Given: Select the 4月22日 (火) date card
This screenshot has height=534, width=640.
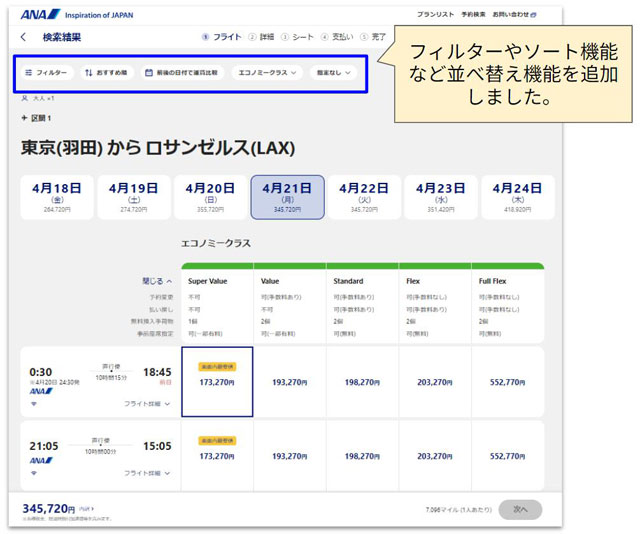Looking at the screenshot, I should [364, 196].
